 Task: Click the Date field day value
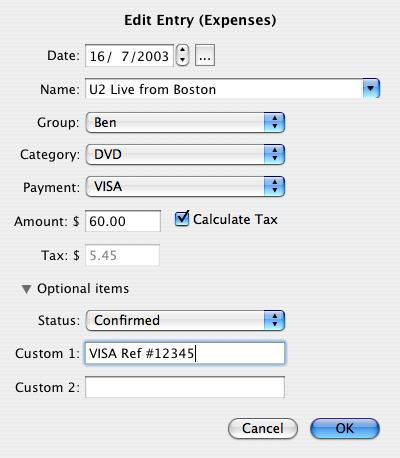tap(97, 56)
